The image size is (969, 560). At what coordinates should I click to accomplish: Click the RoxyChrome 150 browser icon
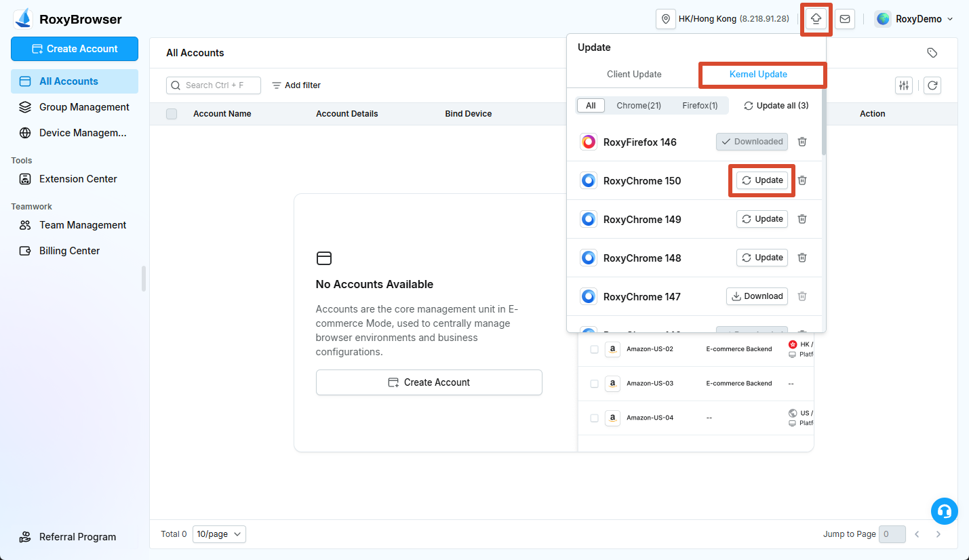click(x=589, y=180)
